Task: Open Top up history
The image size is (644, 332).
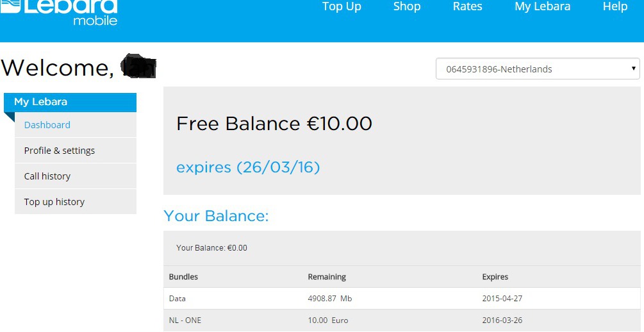Action: pos(54,202)
